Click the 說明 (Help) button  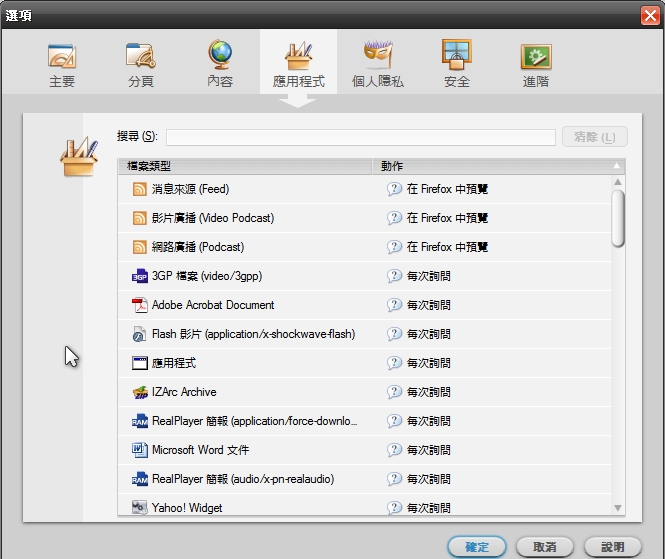[x=613, y=547]
